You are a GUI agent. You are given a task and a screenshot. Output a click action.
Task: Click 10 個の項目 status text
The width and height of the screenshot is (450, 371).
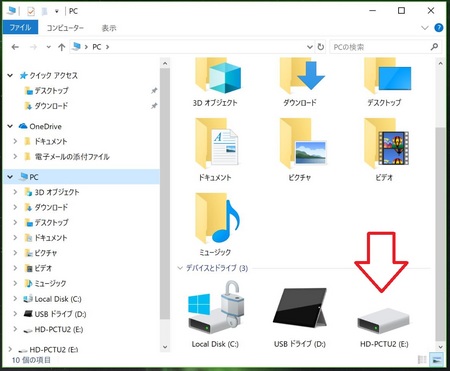click(x=31, y=360)
